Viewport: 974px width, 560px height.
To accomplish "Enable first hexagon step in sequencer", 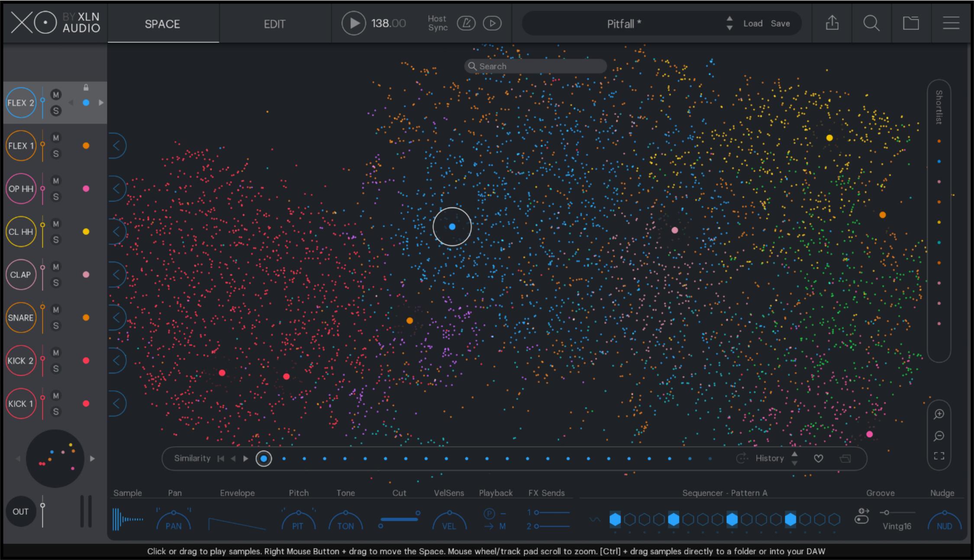I will (615, 519).
